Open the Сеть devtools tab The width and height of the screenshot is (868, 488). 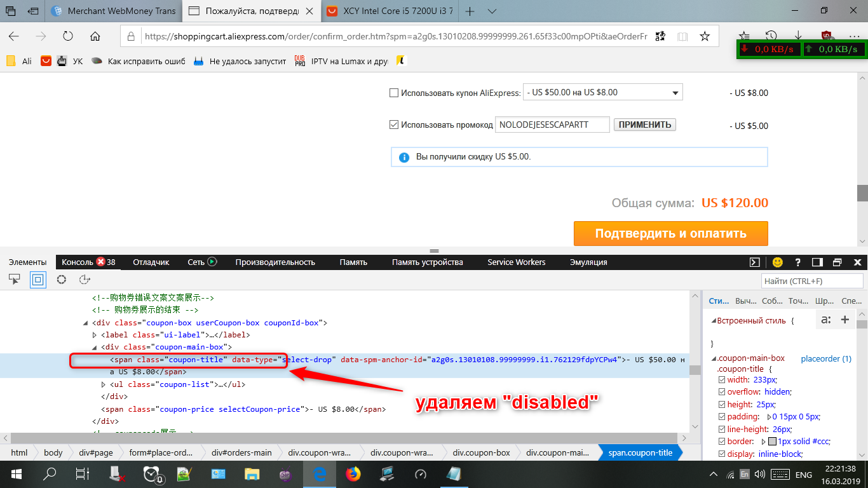(202, 262)
